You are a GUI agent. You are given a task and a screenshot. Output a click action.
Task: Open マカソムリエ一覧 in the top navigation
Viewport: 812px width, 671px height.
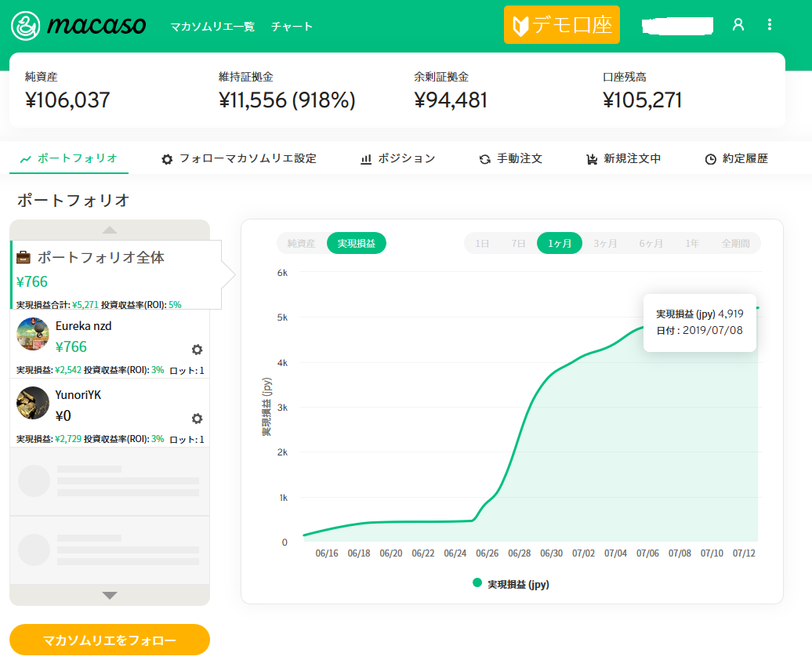(212, 26)
